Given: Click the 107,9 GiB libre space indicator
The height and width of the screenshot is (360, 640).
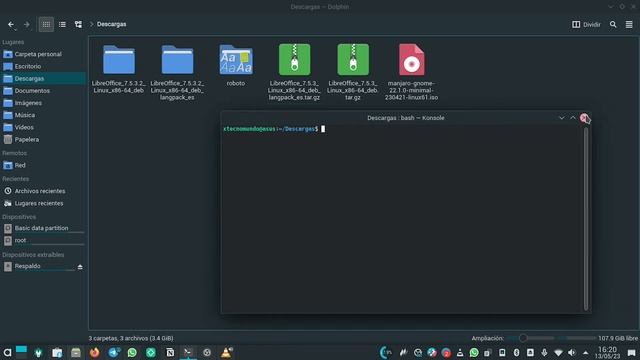Looking at the screenshot, I should 618,338.
